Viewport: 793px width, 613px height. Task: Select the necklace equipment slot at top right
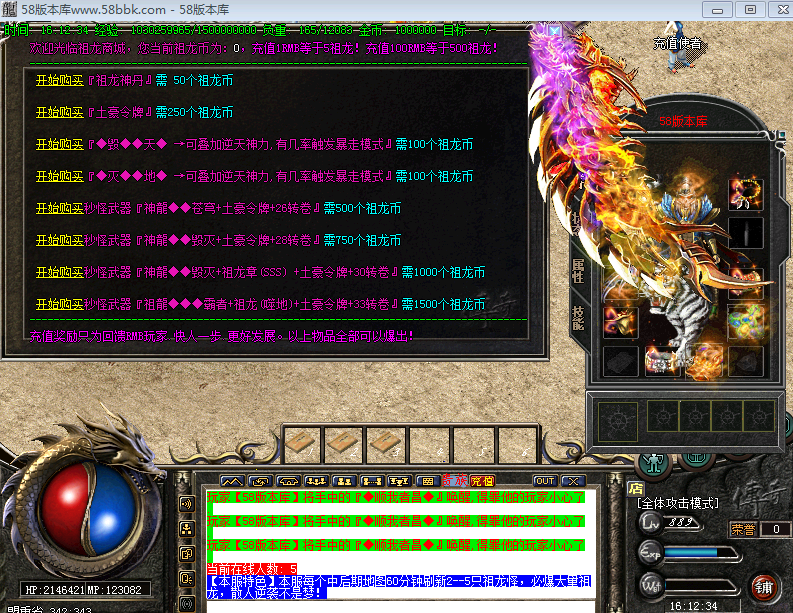coord(745,194)
